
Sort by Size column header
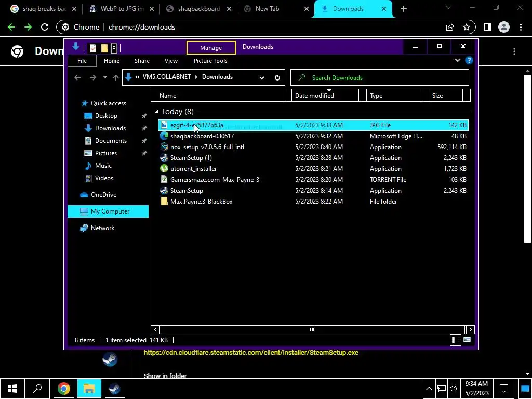pyautogui.click(x=445, y=96)
